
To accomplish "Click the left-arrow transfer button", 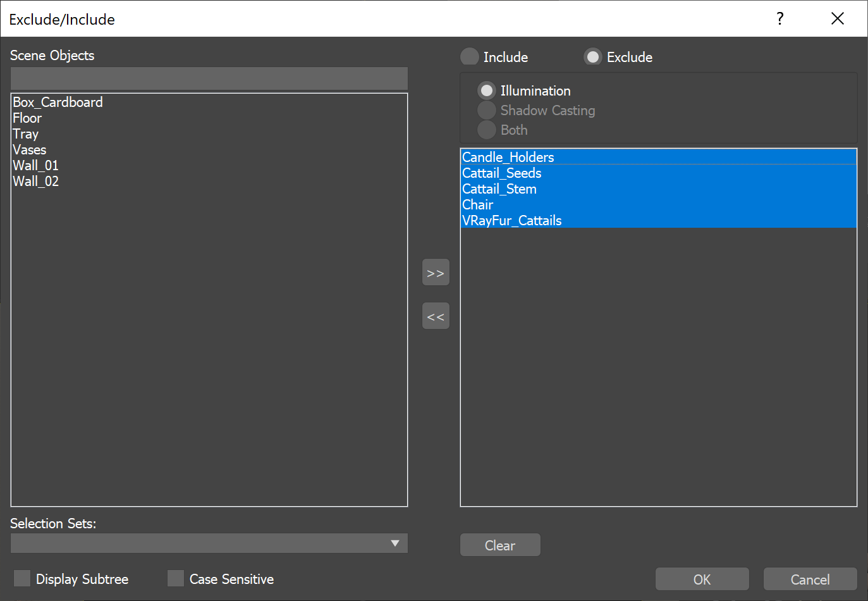I will [x=436, y=316].
